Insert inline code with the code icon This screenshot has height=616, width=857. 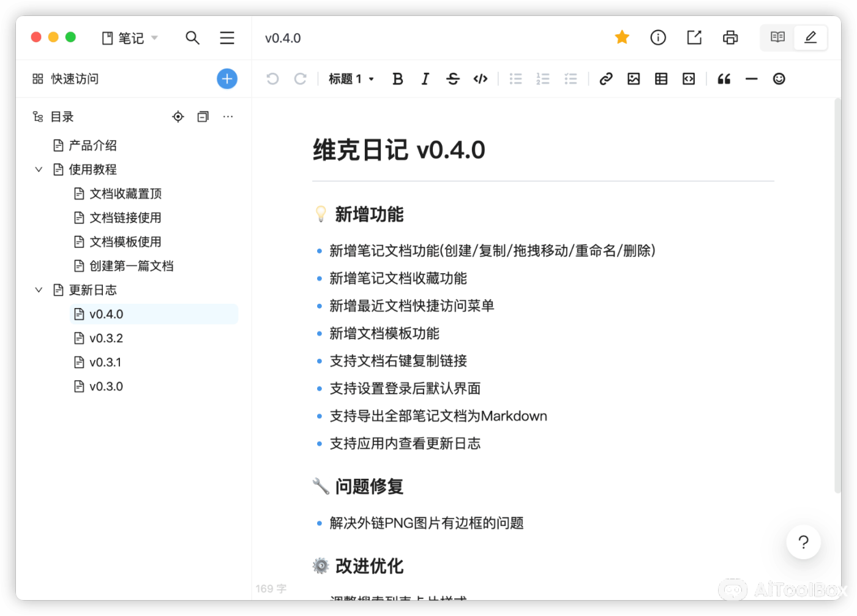(x=480, y=78)
